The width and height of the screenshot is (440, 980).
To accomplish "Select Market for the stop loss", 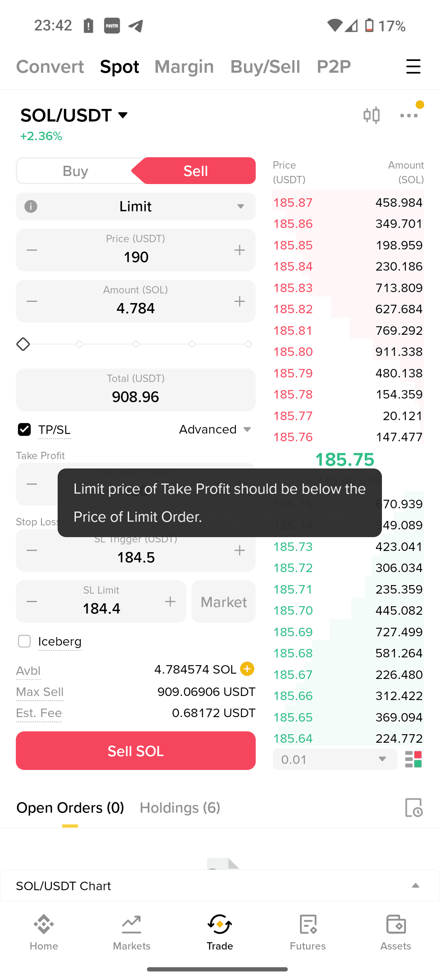I will click(224, 602).
